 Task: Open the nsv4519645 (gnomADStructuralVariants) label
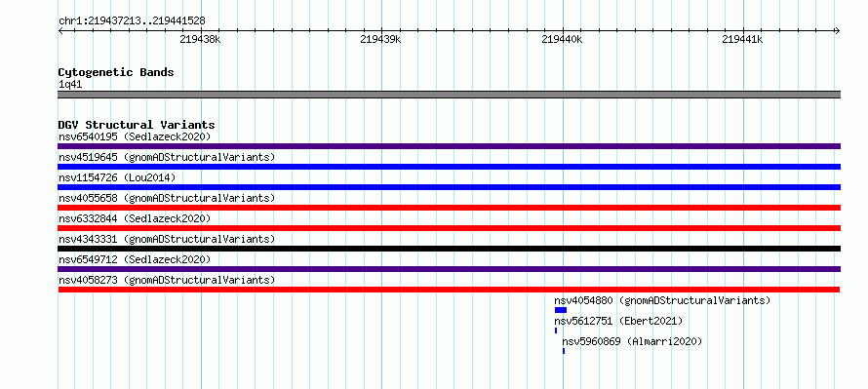(x=167, y=157)
